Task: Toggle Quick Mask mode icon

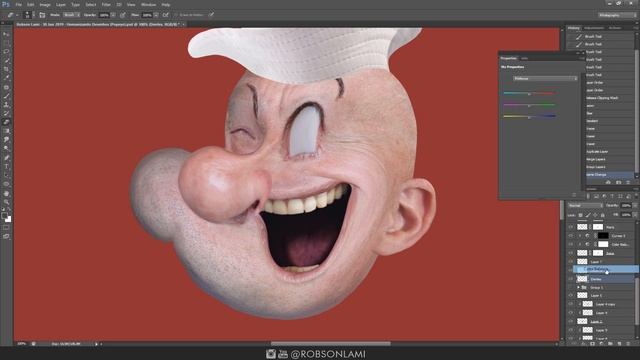Action: click(x=6, y=227)
